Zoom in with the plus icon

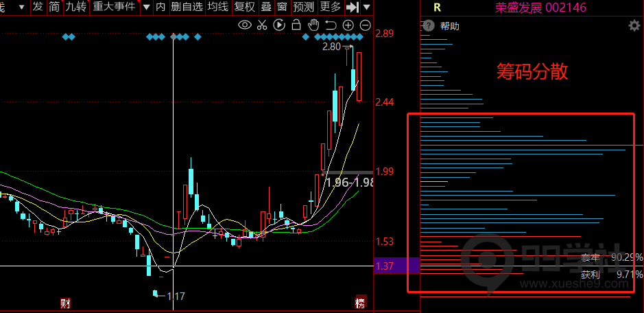348,25
